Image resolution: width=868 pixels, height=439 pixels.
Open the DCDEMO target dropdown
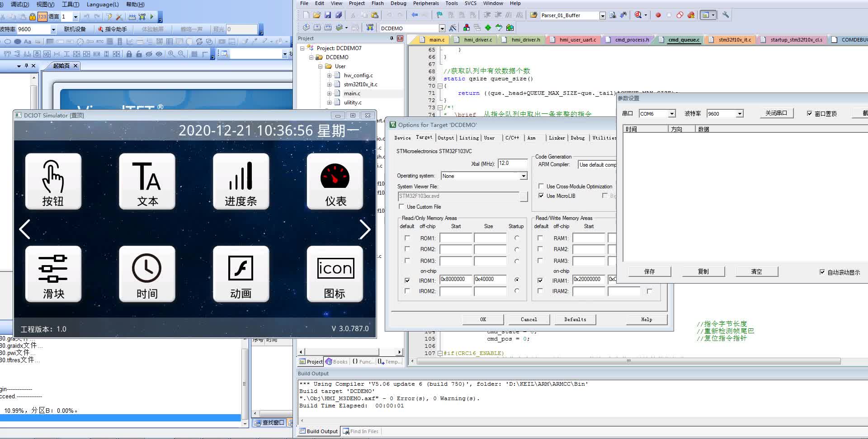pyautogui.click(x=442, y=28)
